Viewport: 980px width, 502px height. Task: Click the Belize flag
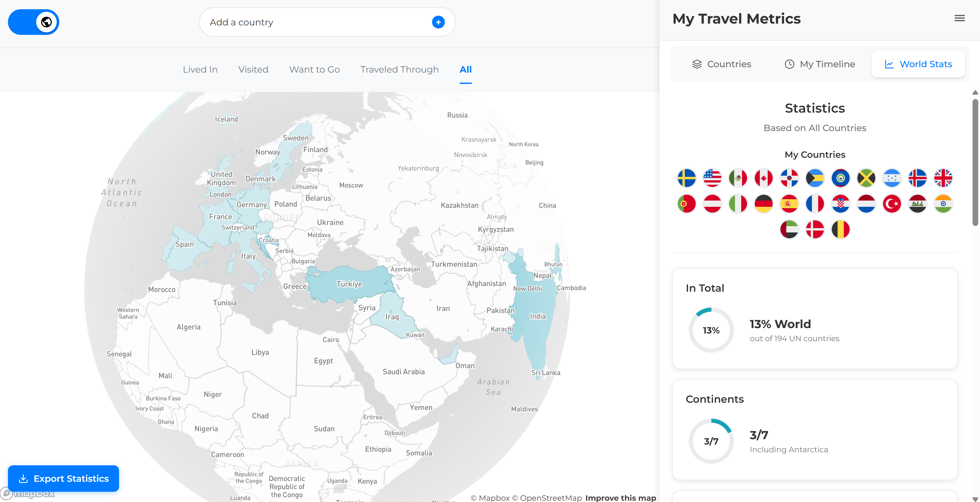tap(841, 178)
